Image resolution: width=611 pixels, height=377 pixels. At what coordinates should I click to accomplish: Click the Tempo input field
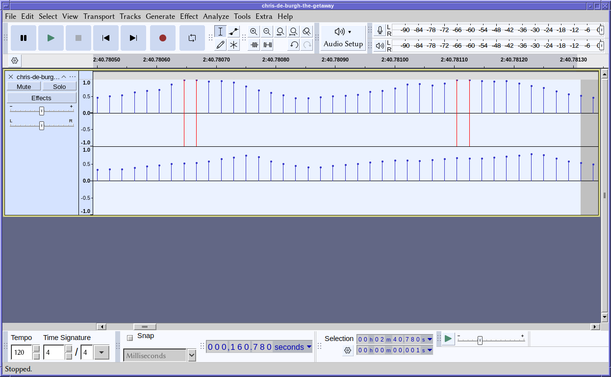(22, 352)
